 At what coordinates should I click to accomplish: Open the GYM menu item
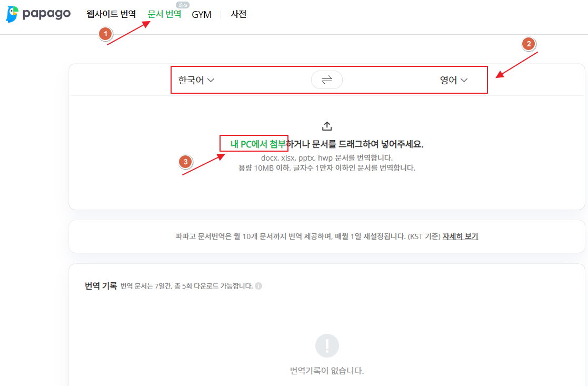tap(201, 14)
